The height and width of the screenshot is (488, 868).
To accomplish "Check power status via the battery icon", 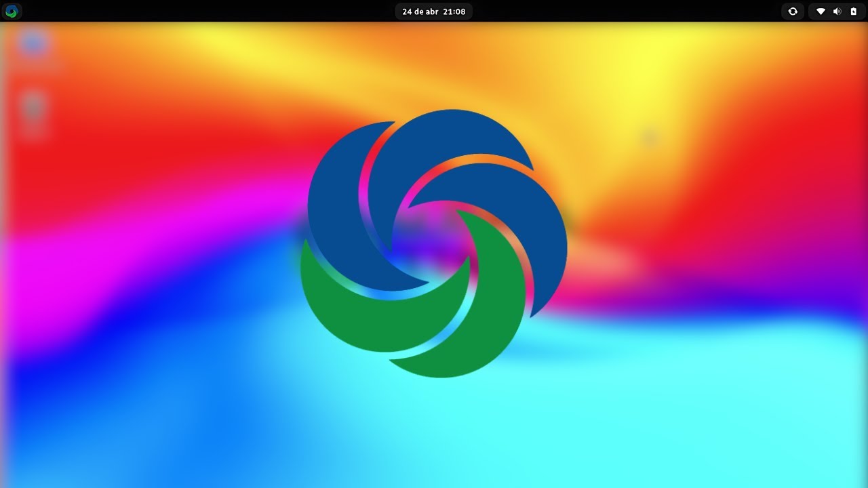I will 853,12.
